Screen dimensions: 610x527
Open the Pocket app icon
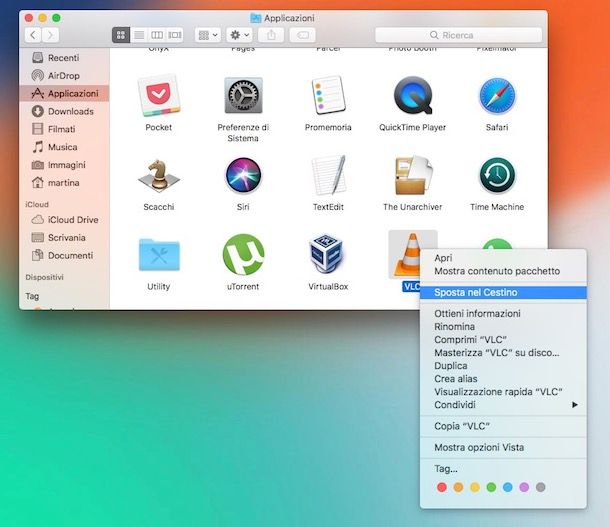pos(159,96)
